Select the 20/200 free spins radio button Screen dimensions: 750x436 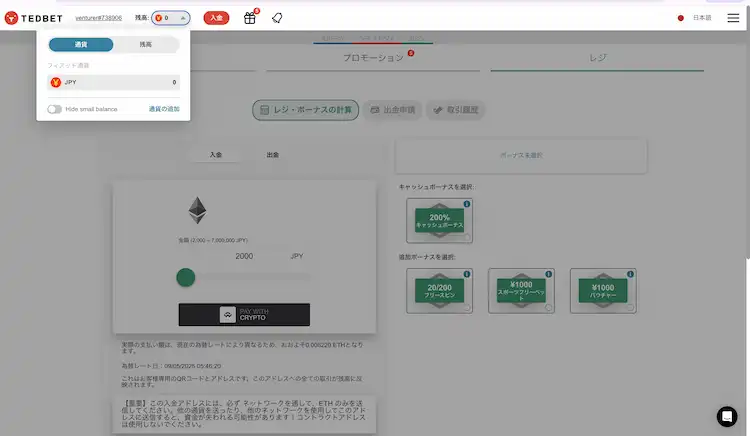(466, 307)
